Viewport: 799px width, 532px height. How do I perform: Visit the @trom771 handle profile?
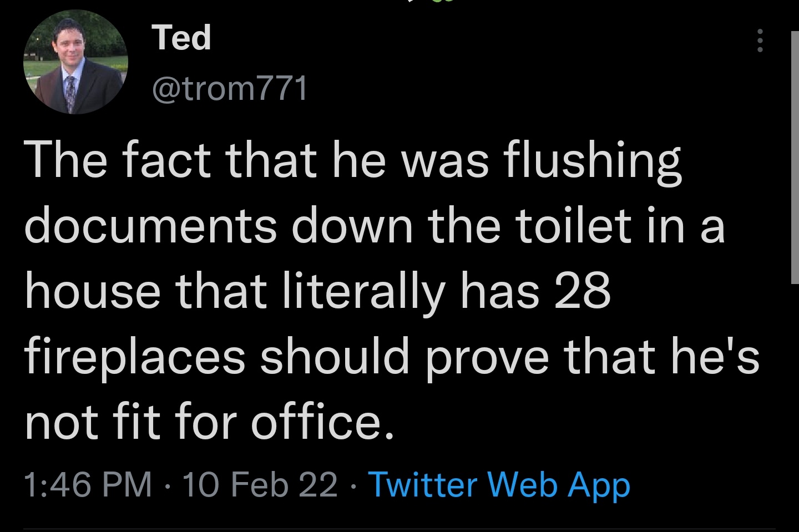230,89
